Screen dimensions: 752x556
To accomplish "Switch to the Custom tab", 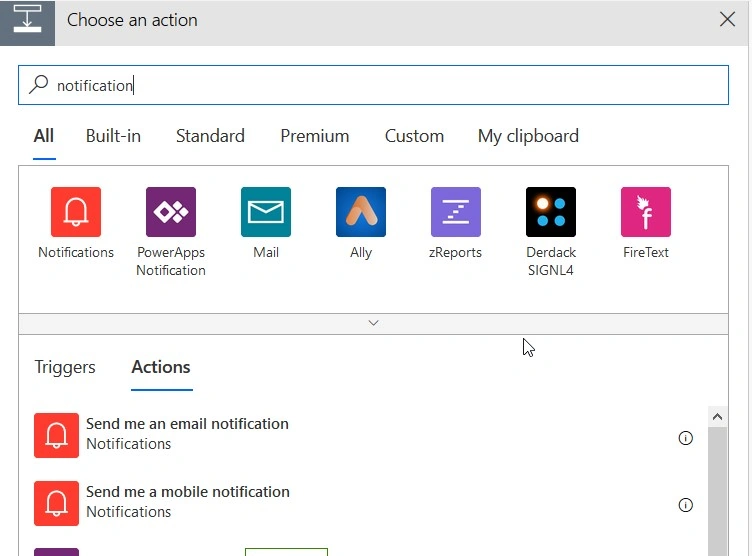I will tap(414, 136).
